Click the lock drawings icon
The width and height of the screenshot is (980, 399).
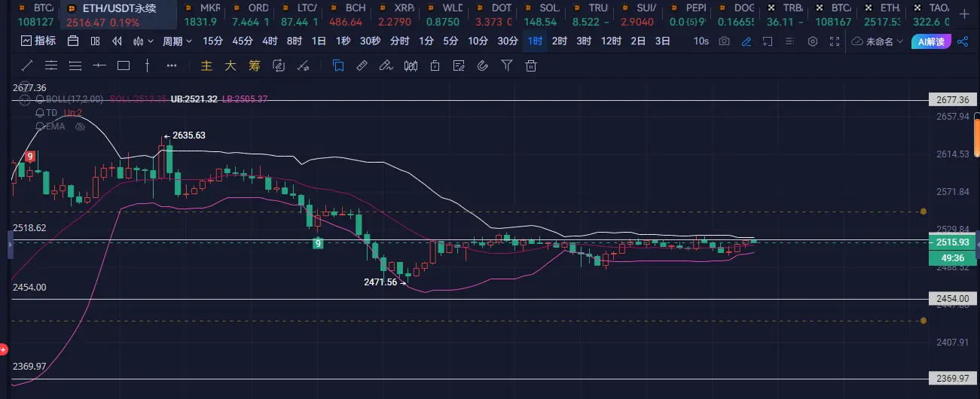[435, 65]
